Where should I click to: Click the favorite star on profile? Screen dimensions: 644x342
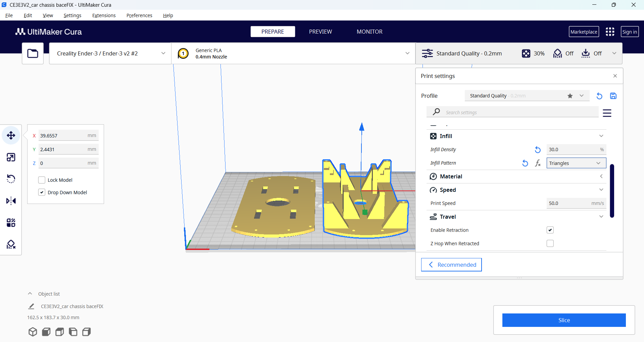tap(570, 96)
